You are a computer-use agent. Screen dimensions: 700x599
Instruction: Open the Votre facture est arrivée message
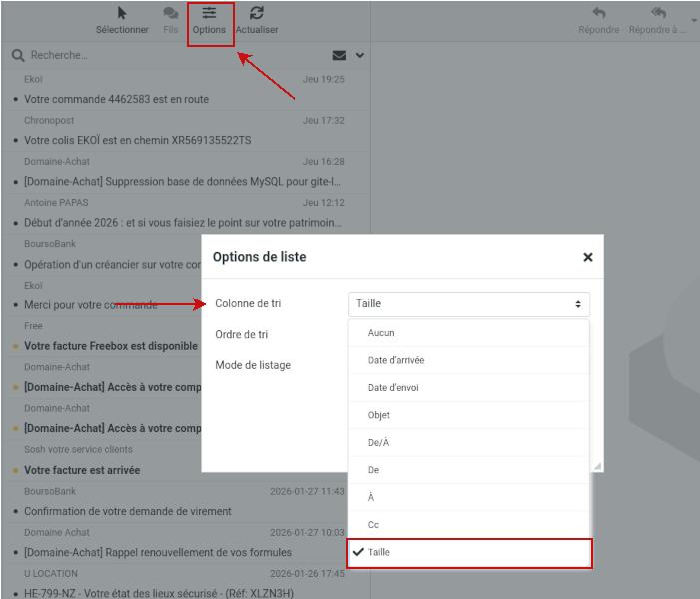pos(82,470)
